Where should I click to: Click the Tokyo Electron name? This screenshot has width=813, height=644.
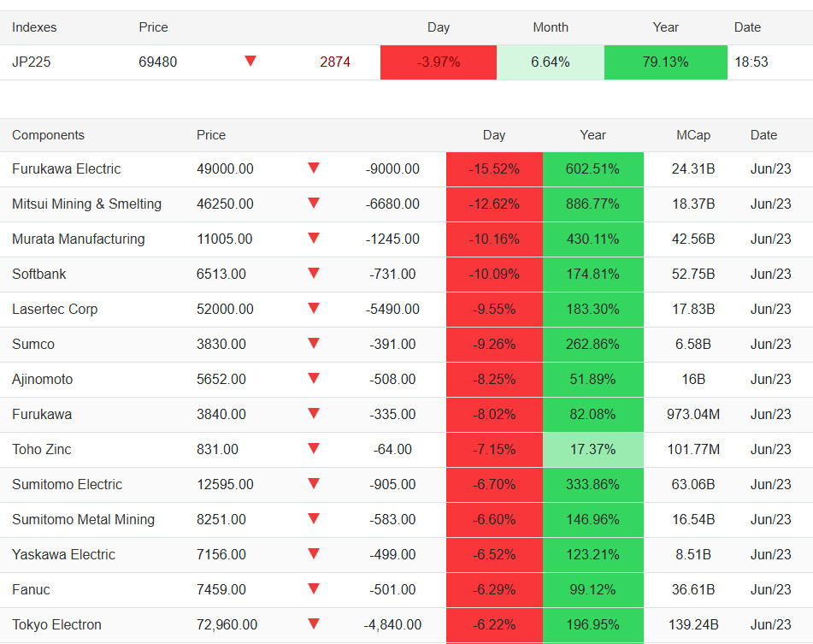coord(56,624)
